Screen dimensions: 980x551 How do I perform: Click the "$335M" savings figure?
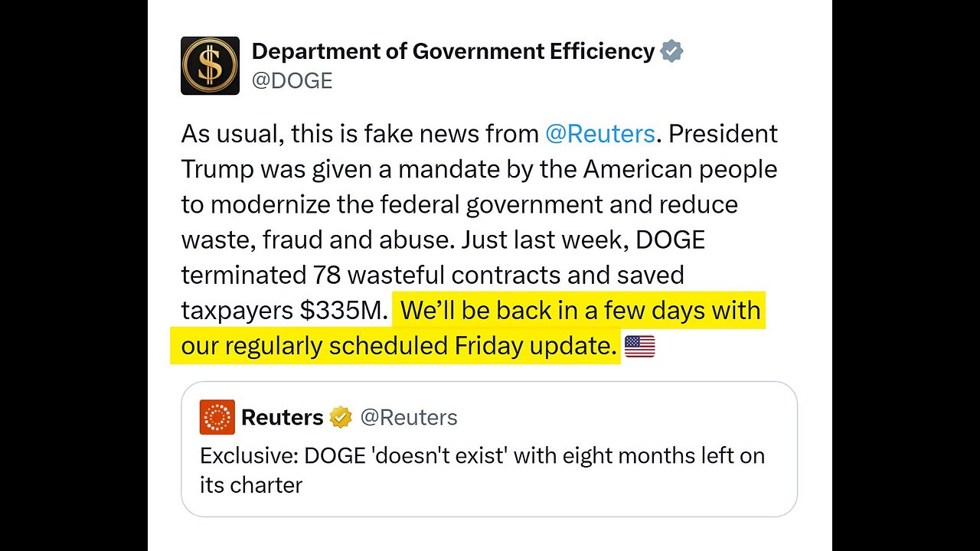point(340,311)
